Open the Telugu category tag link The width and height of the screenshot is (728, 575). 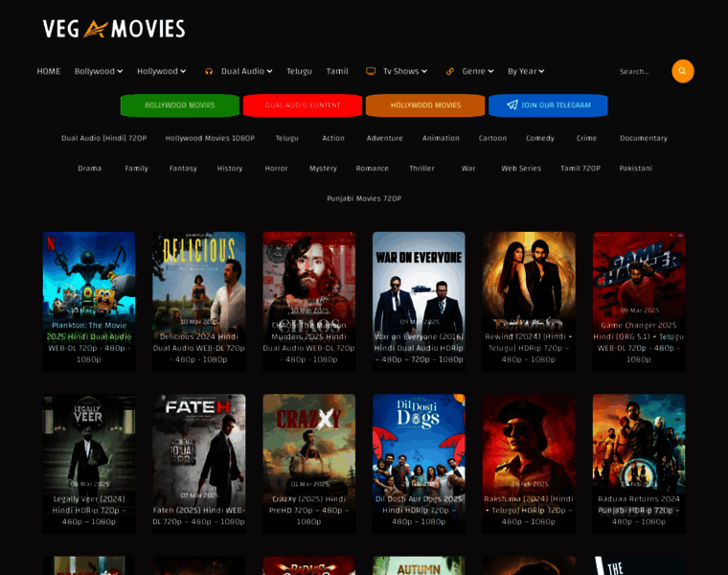287,138
